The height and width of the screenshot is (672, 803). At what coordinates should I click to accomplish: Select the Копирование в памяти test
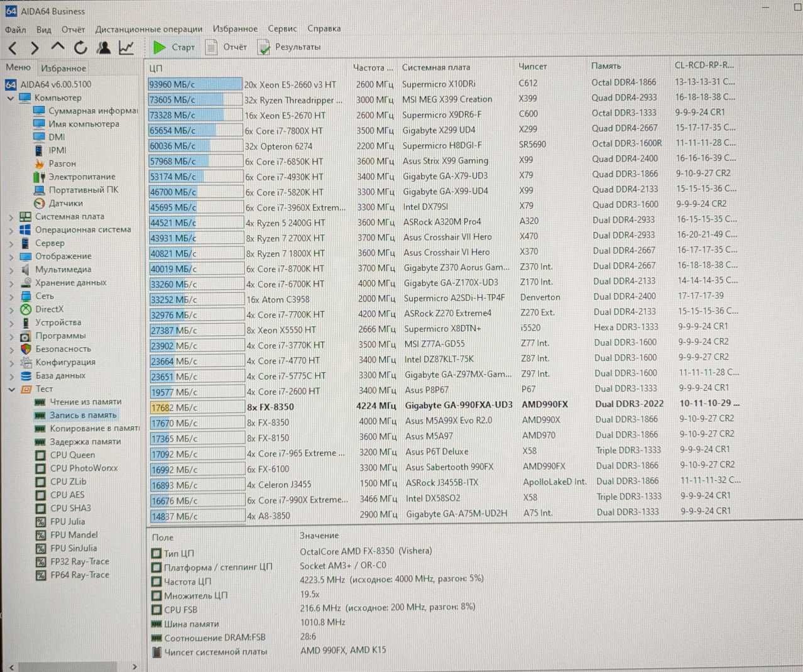click(x=87, y=428)
